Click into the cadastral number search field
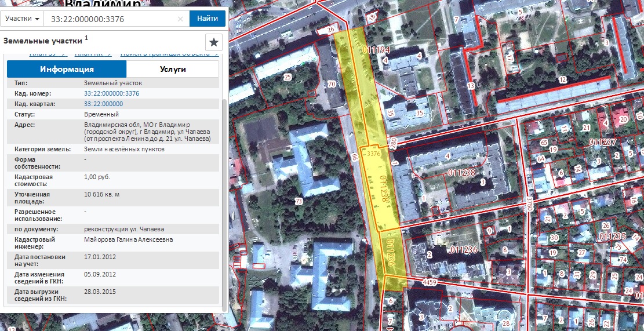644x331 pixels. tap(110, 19)
